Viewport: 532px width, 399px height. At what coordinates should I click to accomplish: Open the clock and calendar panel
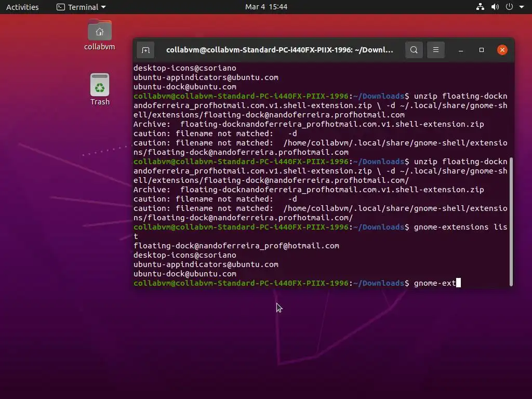coord(266,7)
